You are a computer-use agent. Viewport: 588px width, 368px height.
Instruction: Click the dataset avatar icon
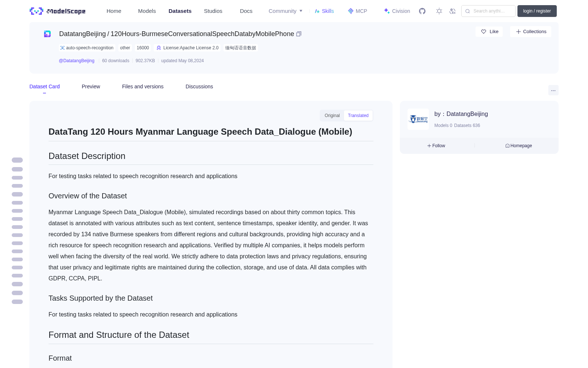click(x=47, y=34)
